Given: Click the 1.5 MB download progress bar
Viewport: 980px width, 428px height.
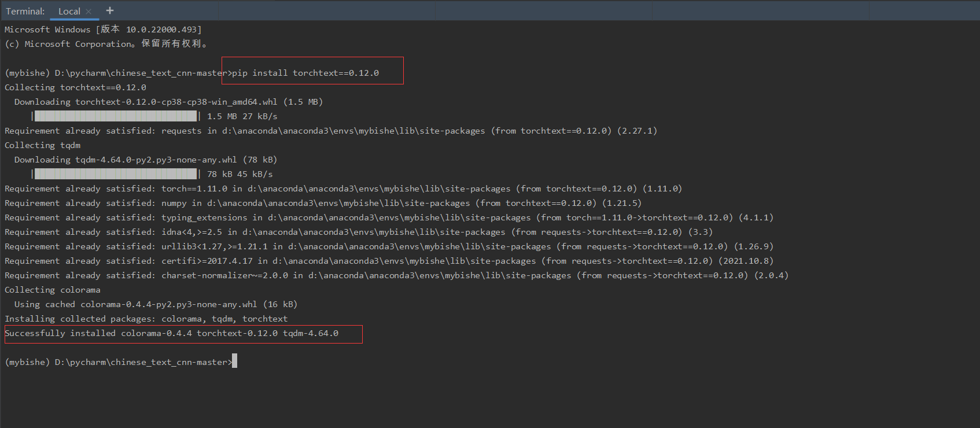Looking at the screenshot, I should (116, 116).
